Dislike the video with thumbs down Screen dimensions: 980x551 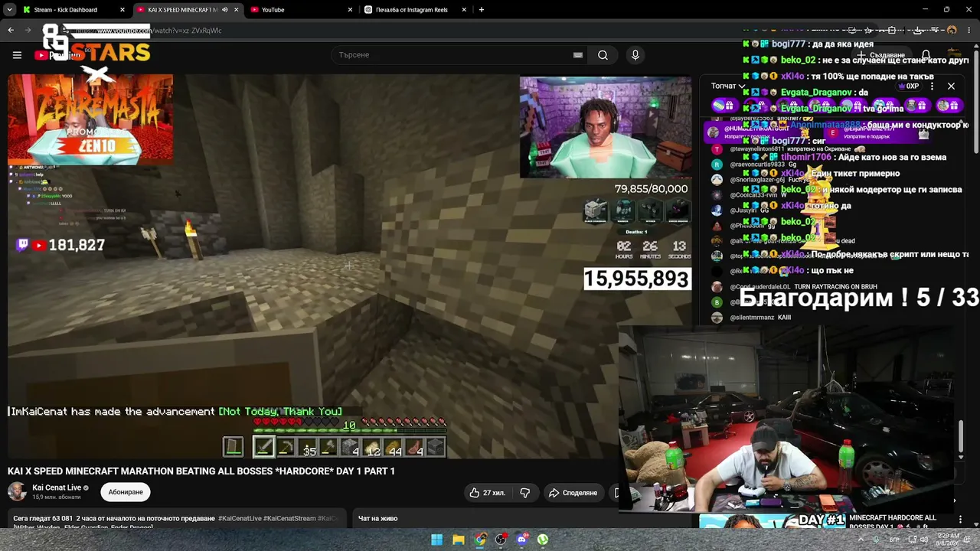[525, 493]
